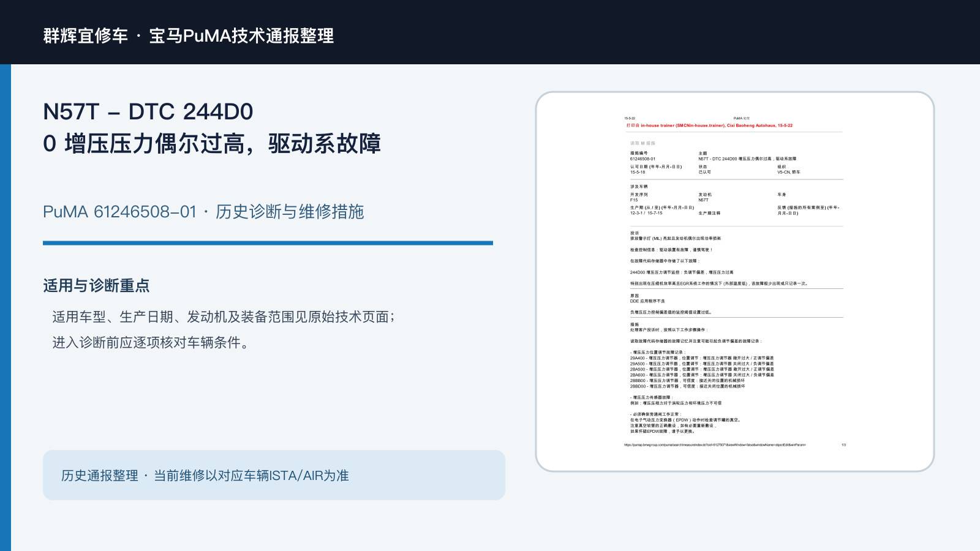
Task: Click the 历史通报整理 ISTA/AIR note box
Action: coord(274,475)
